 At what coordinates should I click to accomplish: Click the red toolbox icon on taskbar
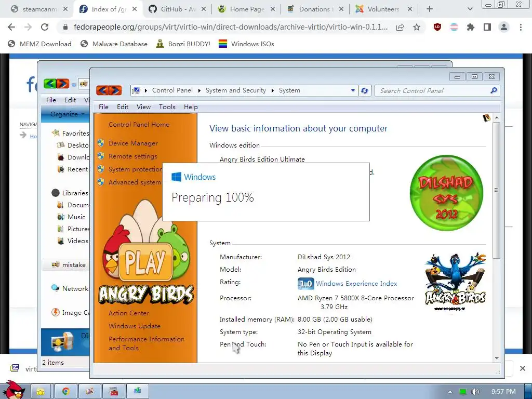(113, 391)
